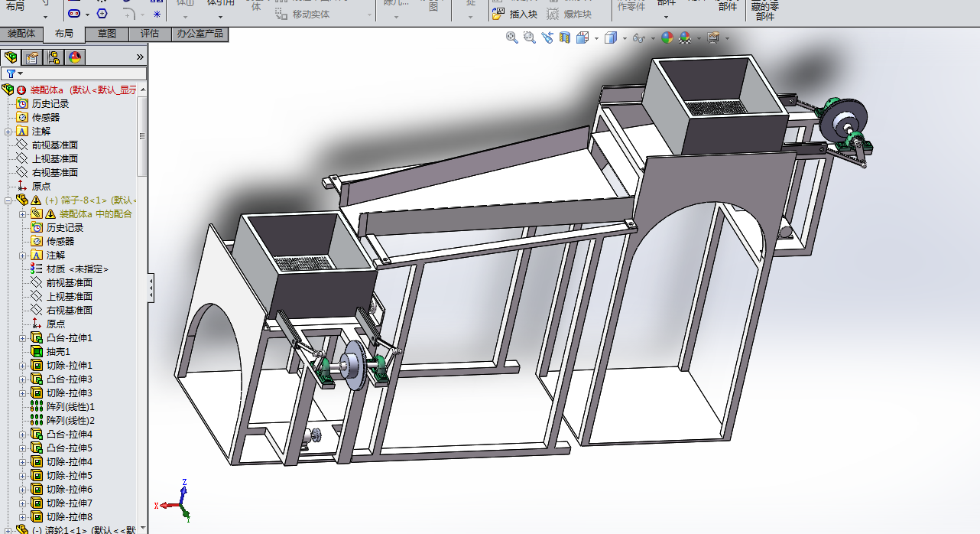
Task: Expand panel tabs with the » chevron
Action: click(x=140, y=57)
